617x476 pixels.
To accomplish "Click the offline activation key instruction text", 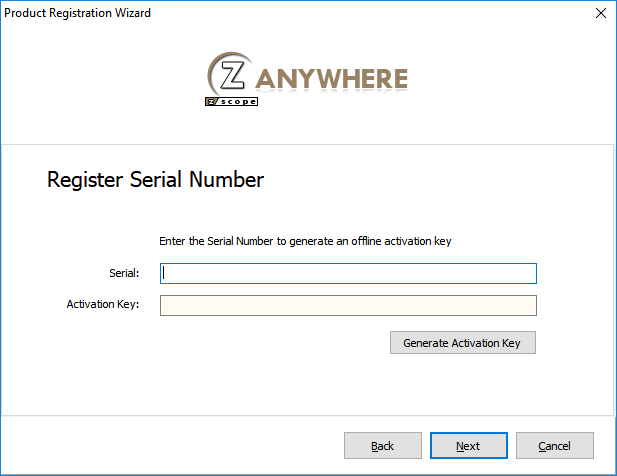I will (x=305, y=241).
